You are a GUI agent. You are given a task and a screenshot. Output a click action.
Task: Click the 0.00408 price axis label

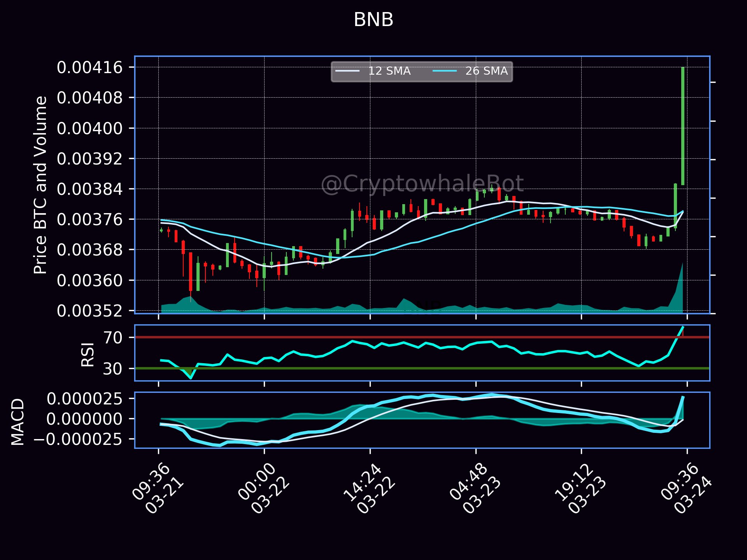[90, 98]
